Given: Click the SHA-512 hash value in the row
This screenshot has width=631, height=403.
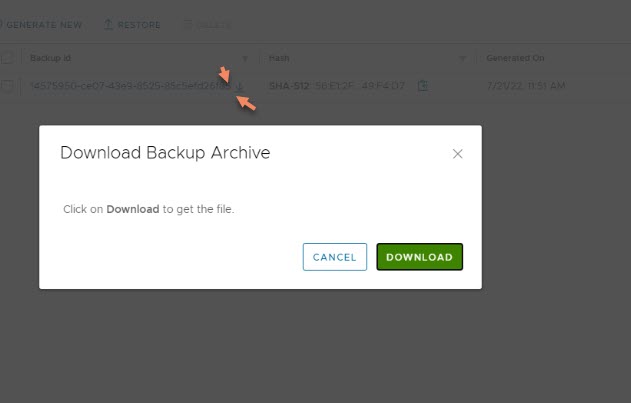Looking at the screenshot, I should 337,86.
